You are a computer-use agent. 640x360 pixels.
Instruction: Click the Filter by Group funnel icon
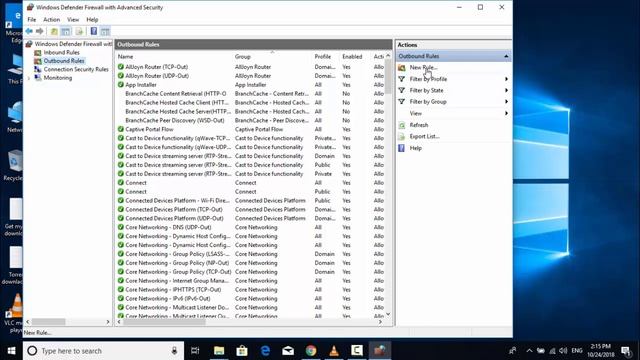[x=402, y=102]
